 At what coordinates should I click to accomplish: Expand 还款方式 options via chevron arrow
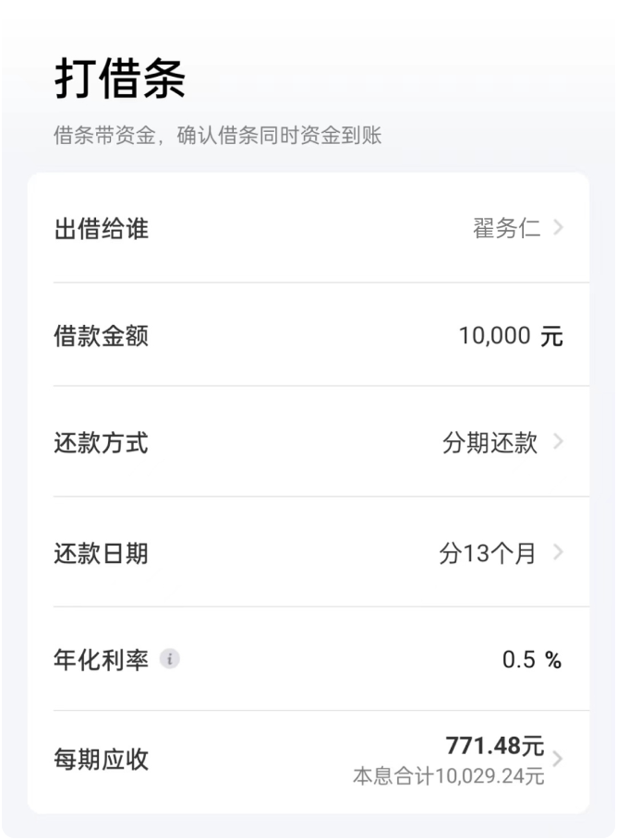[558, 441]
